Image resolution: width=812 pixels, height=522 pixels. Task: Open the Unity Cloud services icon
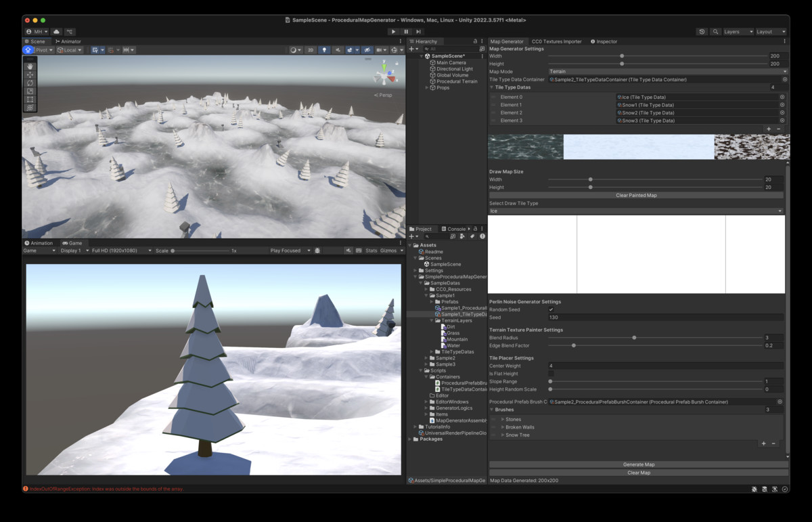[57, 32]
